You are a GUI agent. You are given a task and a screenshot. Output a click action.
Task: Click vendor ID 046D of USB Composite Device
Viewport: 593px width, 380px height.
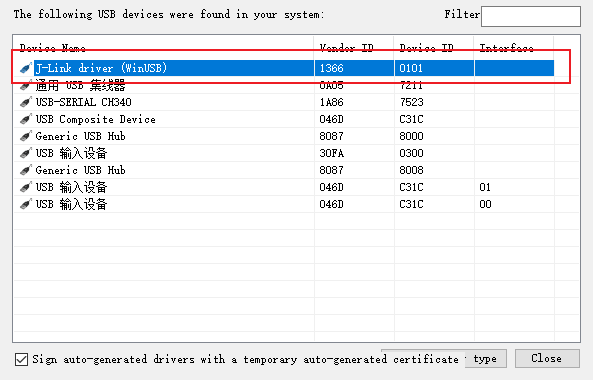332,119
